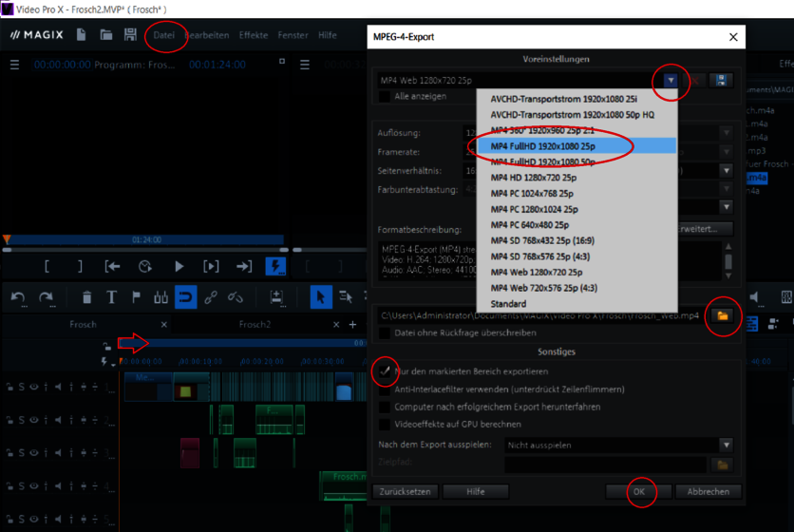Open the Hilfe menu
Viewport: 794px width, 532px height.
327,35
